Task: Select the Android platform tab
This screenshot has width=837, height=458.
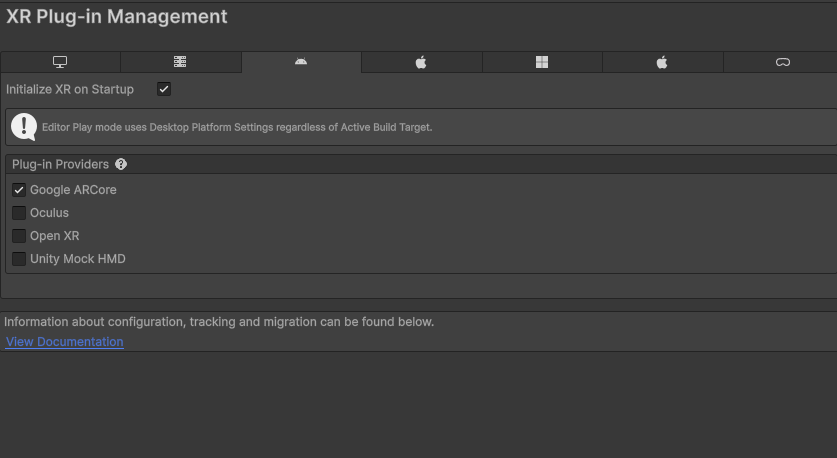Action: click(301, 62)
